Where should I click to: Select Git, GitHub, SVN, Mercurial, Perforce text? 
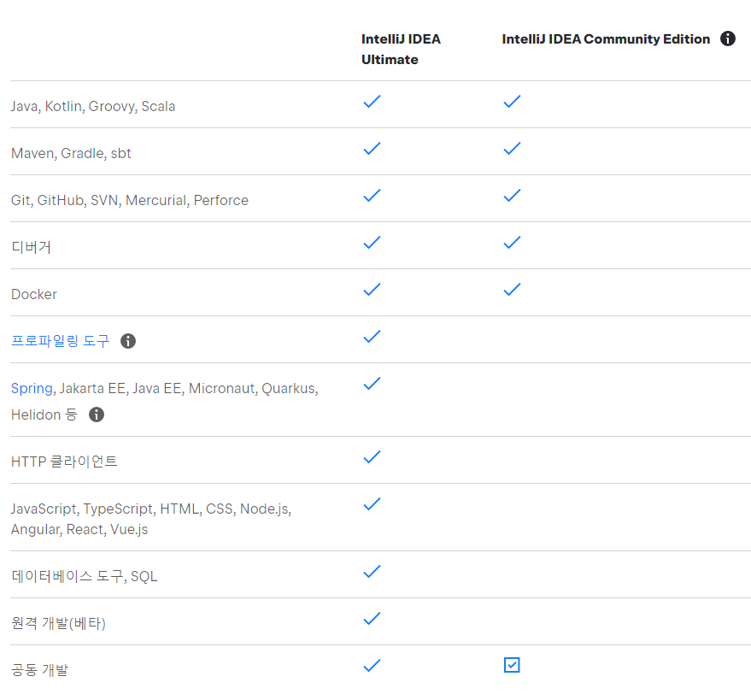[130, 200]
